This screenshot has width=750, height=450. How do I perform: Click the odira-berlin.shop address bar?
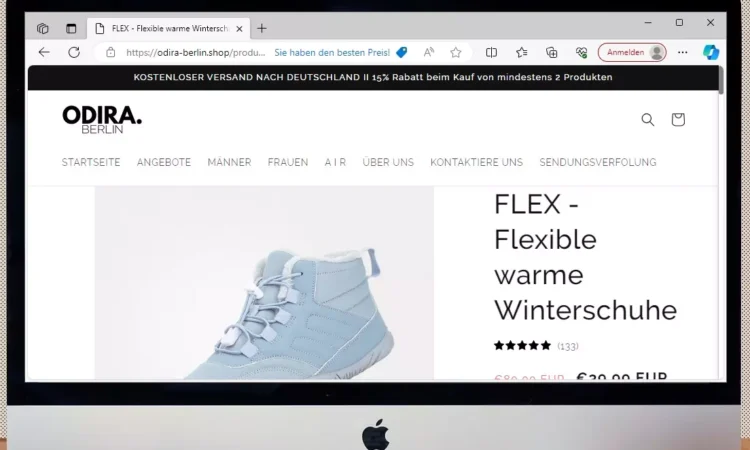196,53
